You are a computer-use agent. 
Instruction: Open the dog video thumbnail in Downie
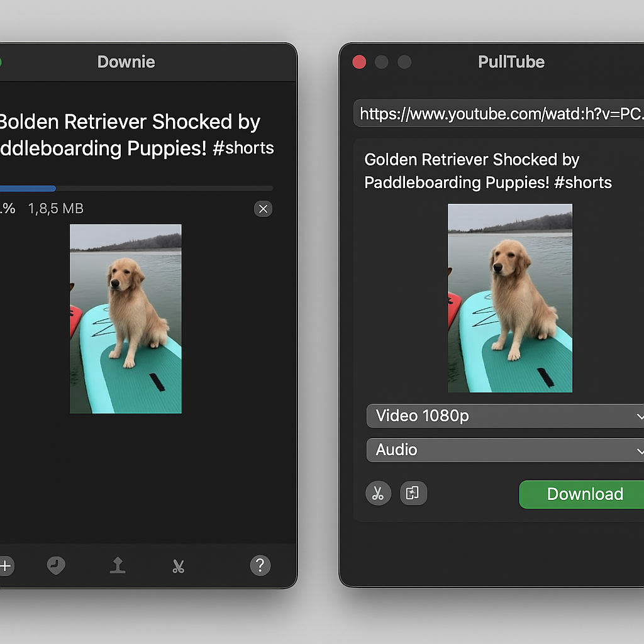pyautogui.click(x=126, y=319)
